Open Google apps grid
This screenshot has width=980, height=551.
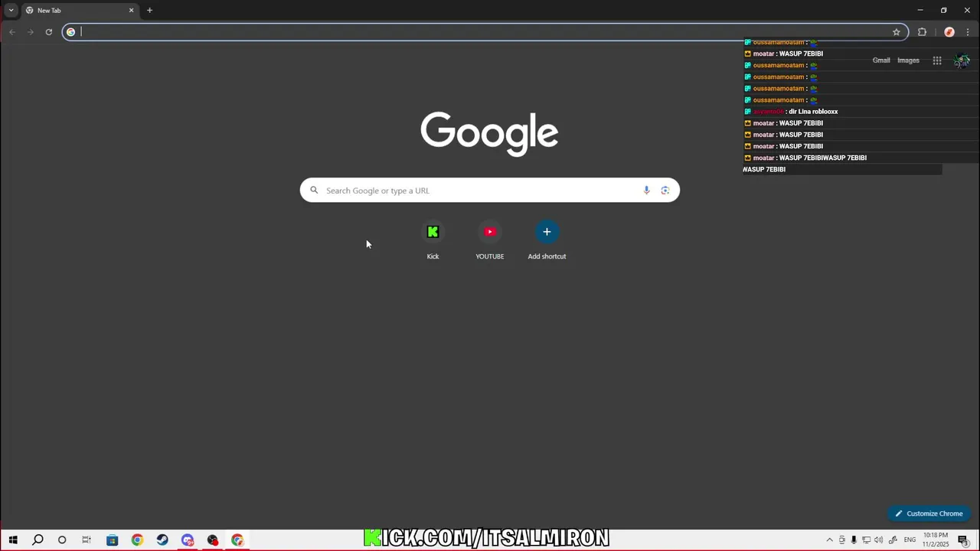[x=937, y=60]
